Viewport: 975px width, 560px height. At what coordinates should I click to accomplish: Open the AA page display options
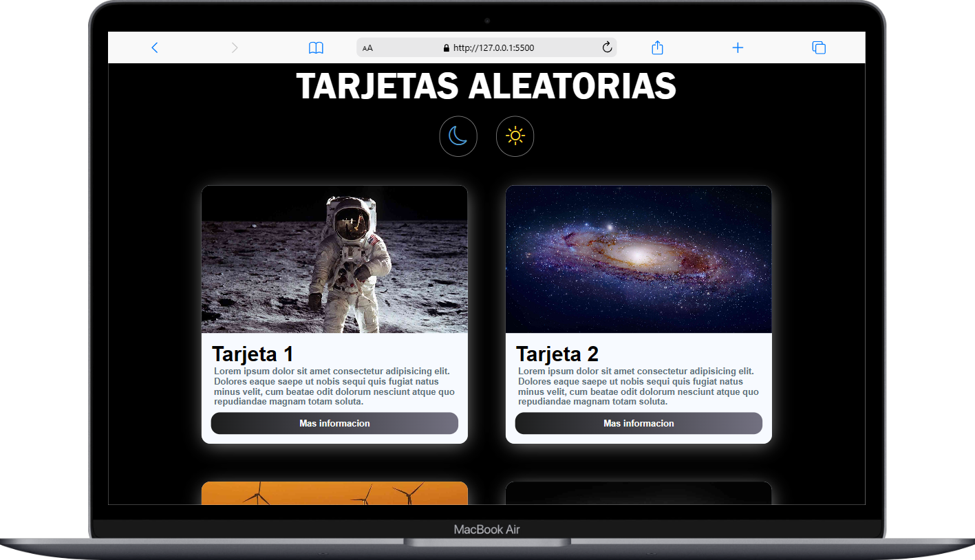pos(367,47)
